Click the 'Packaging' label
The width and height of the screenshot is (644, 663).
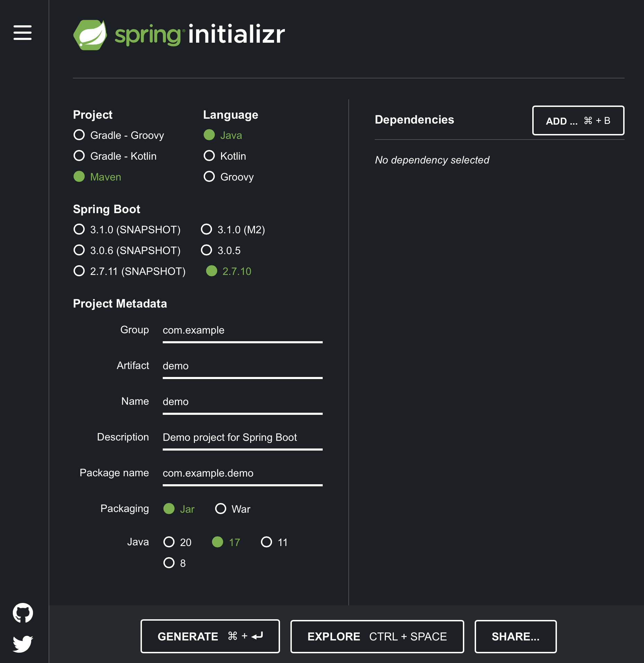click(125, 509)
